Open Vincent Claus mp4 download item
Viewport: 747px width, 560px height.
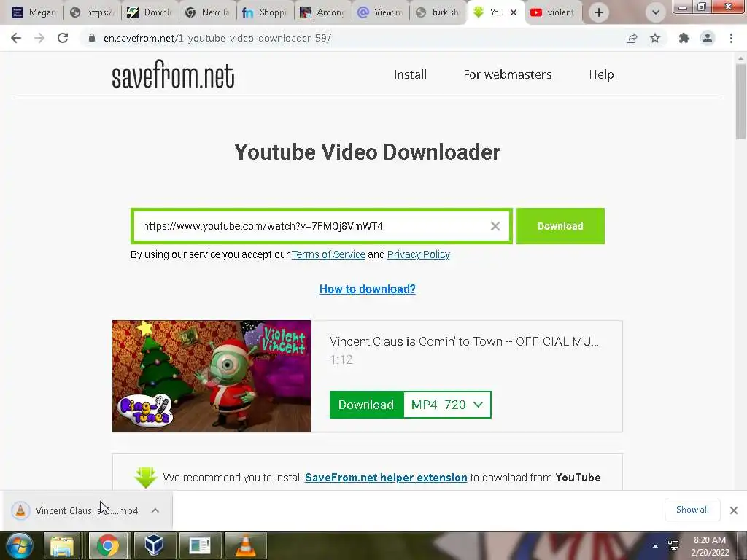click(x=87, y=510)
